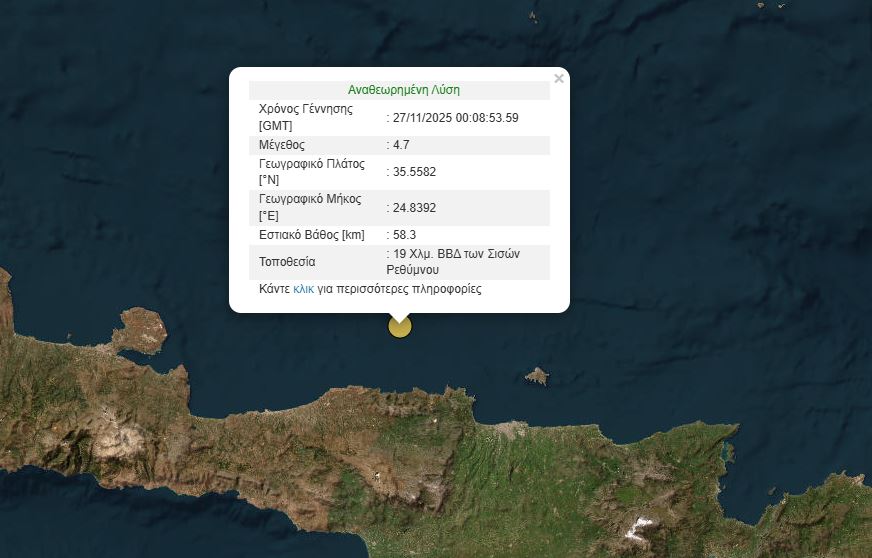Click the origin time value 27/11/2025 00:08:53.59

coord(455,117)
